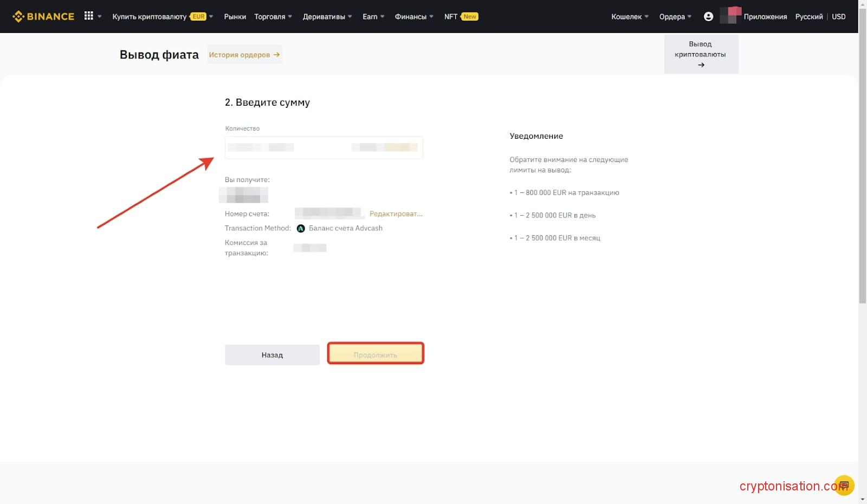The image size is (867, 504).
Task: Expand the Ордера dropdown
Action: (x=675, y=16)
